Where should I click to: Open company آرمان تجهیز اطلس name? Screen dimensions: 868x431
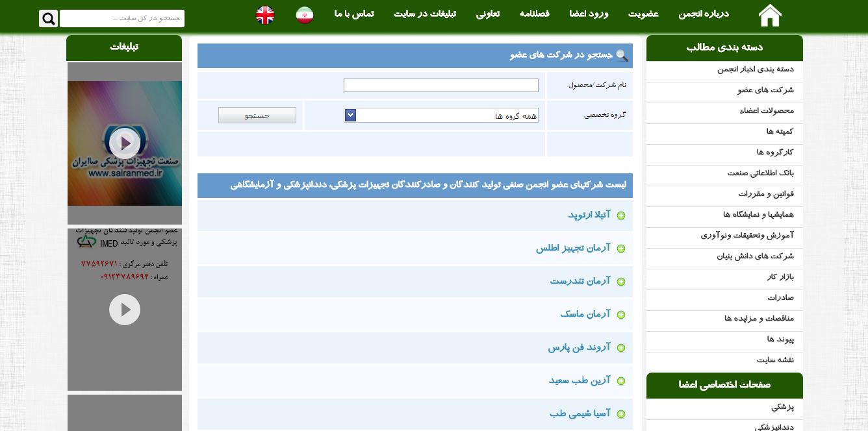coord(573,248)
